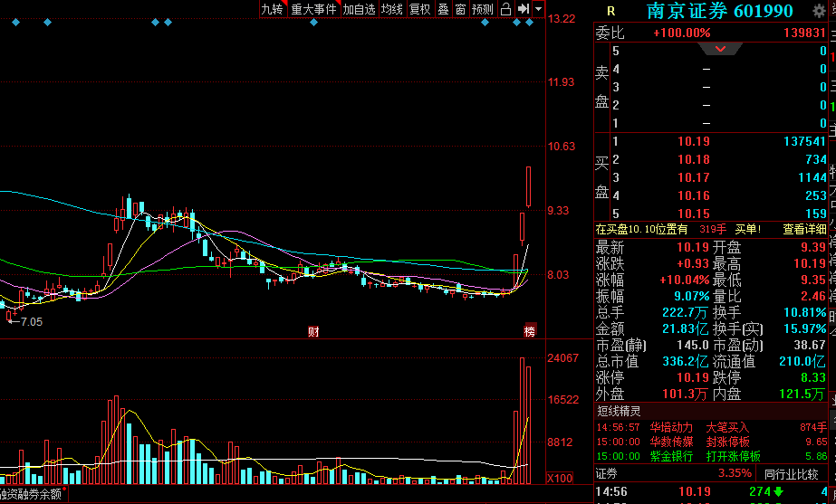Image resolution: width=836 pixels, height=504 pixels.
Task: Click the 外盘 101.3万 value
Action: (685, 394)
